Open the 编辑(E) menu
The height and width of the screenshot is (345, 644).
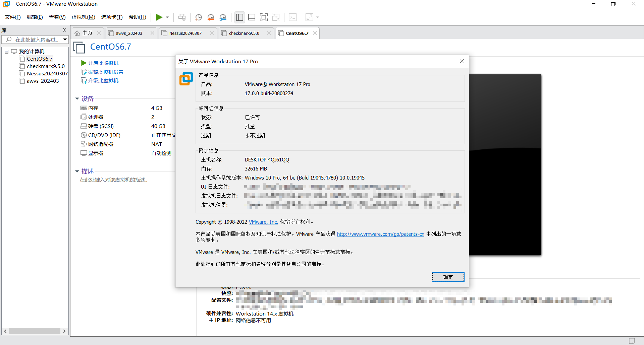(35, 17)
